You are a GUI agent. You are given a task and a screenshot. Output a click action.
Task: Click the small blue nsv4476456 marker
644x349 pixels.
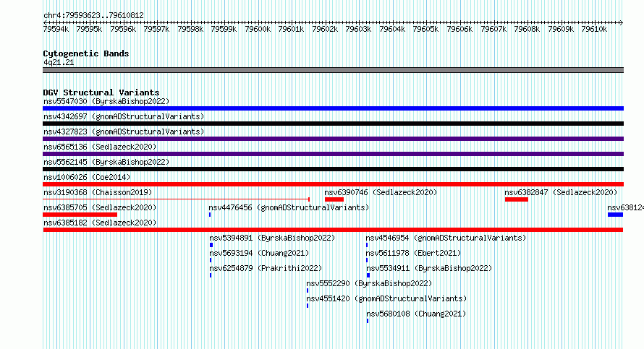[x=210, y=215]
